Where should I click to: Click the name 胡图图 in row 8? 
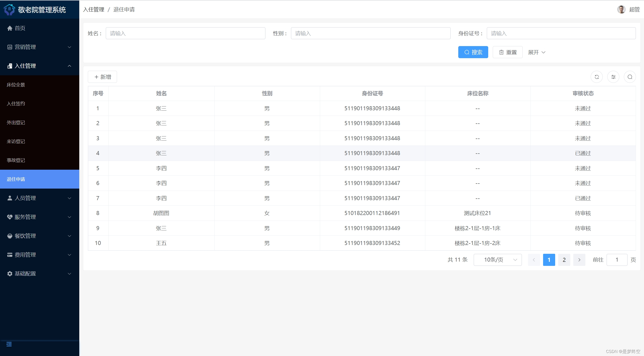pyautogui.click(x=161, y=213)
